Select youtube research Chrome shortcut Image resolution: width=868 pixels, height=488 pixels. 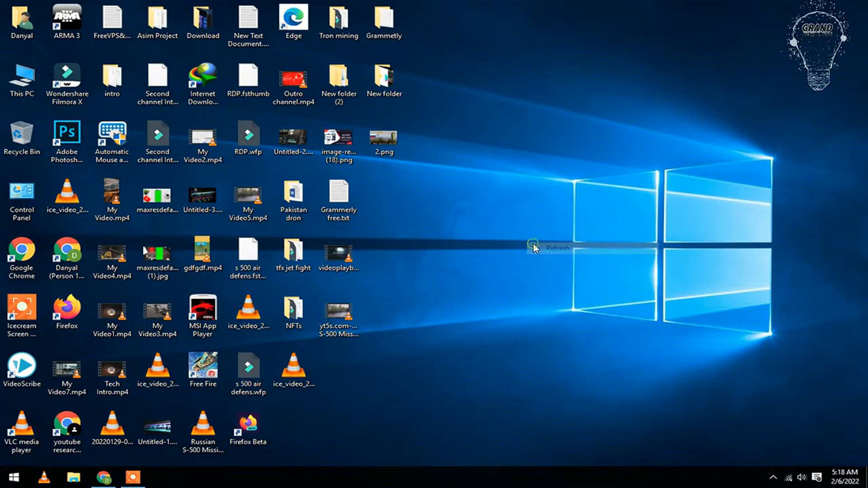(x=67, y=432)
